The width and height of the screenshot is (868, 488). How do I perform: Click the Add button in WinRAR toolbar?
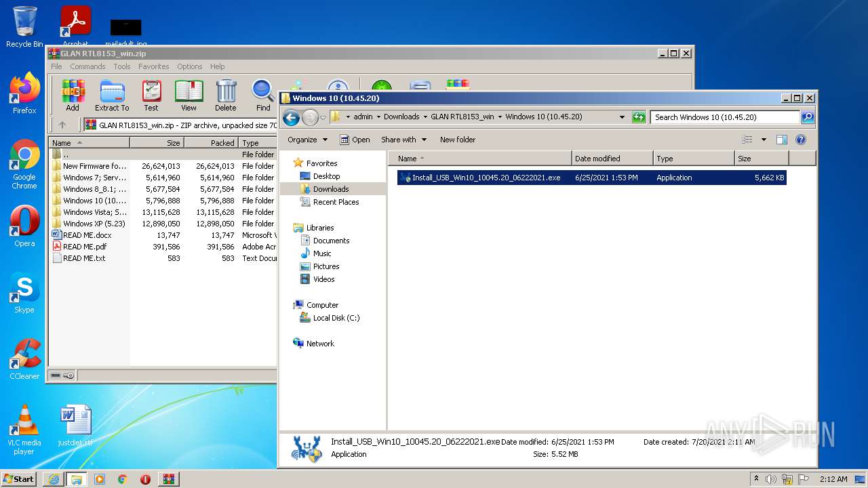tap(73, 96)
